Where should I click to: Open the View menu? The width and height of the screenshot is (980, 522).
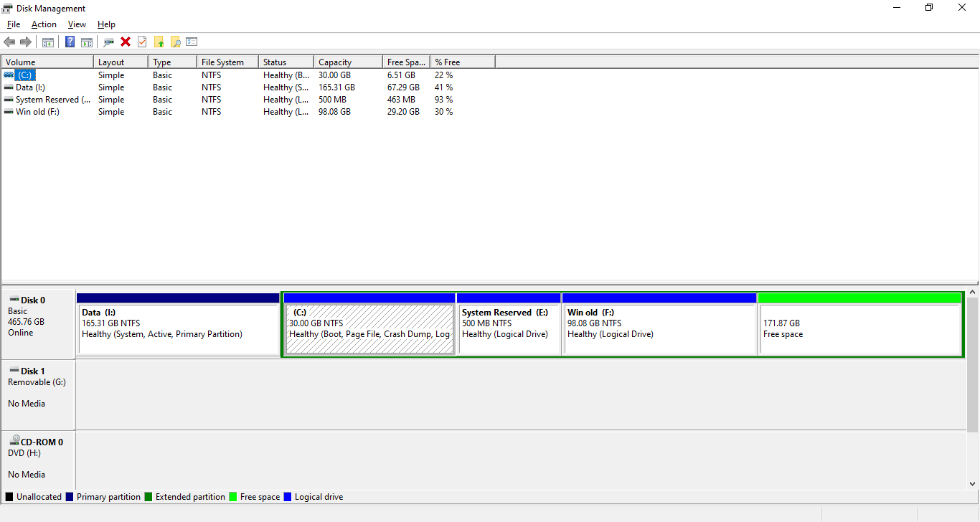[x=77, y=24]
